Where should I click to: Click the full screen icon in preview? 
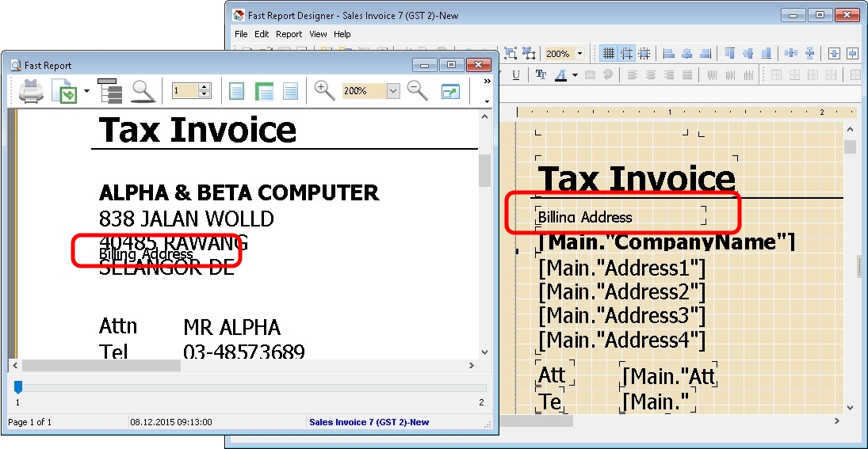point(450,91)
